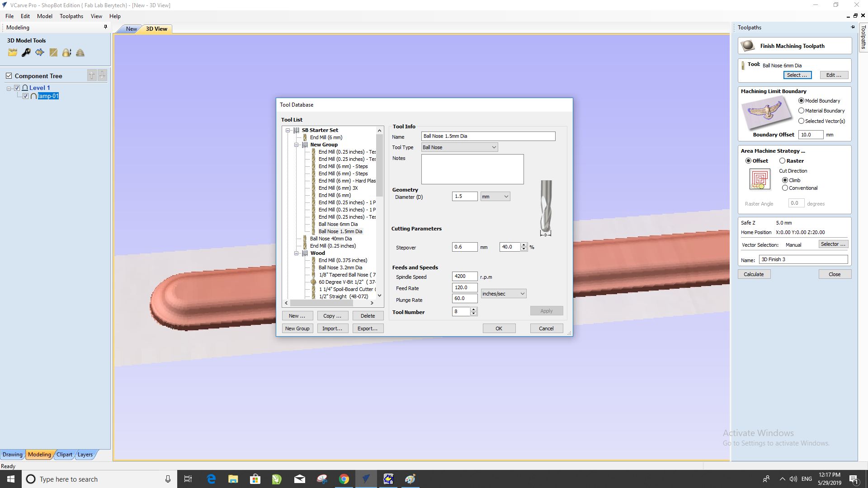Click the Modeling panel pin icon
Screen dimensions: 868x488
pos(105,27)
